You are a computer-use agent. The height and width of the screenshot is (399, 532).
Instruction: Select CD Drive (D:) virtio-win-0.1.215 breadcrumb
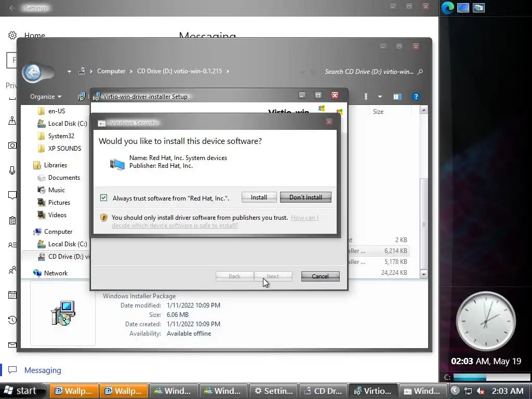tap(179, 71)
